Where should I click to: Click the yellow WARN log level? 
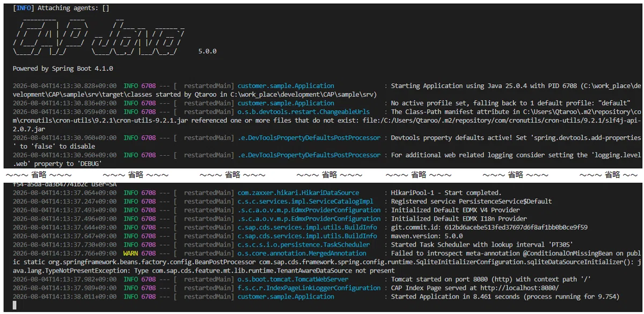pos(131,253)
